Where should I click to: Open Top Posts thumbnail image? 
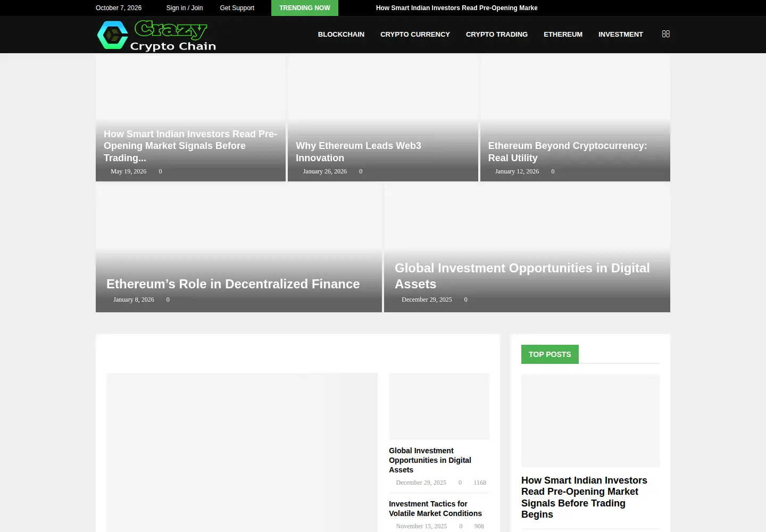pos(590,421)
